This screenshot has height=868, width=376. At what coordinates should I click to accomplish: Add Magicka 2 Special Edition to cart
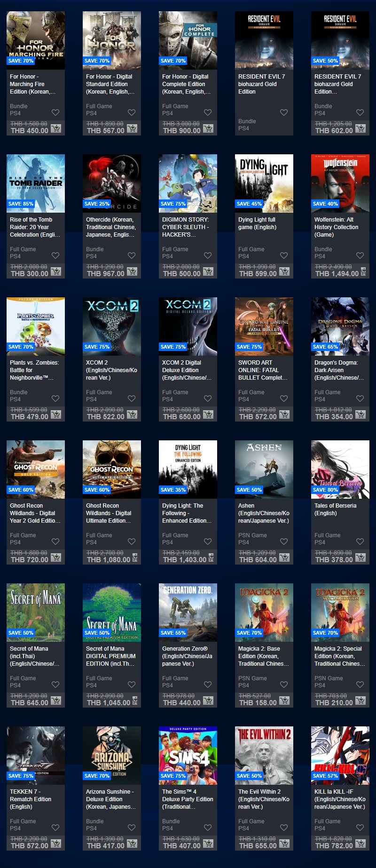360,701
